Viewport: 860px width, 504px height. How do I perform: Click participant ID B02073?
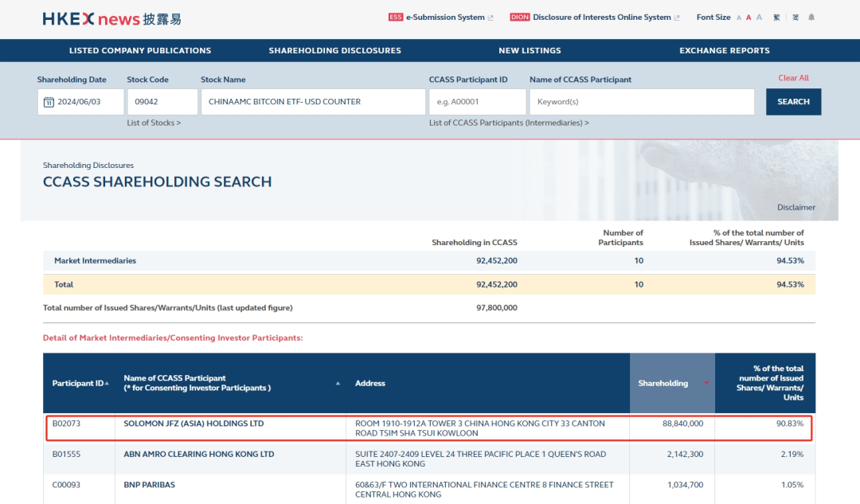click(66, 424)
